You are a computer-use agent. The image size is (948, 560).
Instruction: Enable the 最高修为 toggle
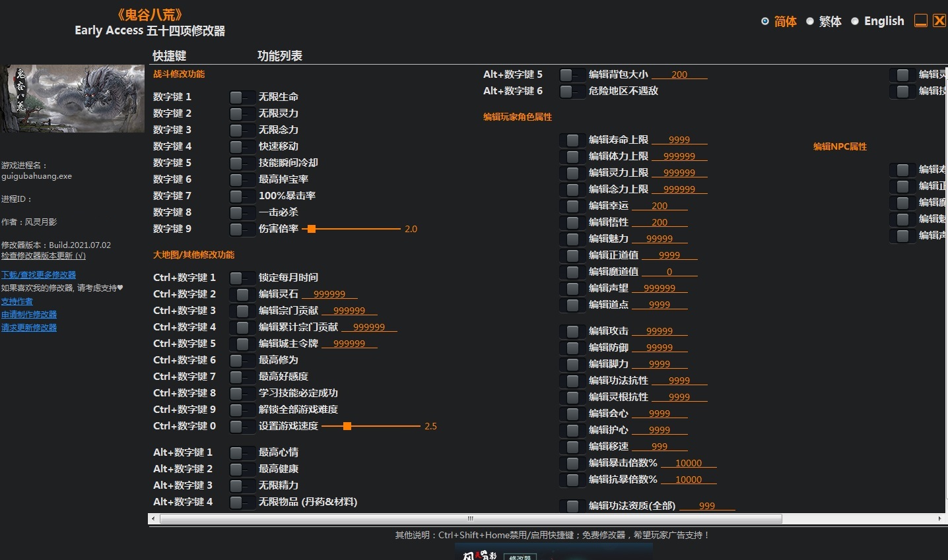coord(242,360)
